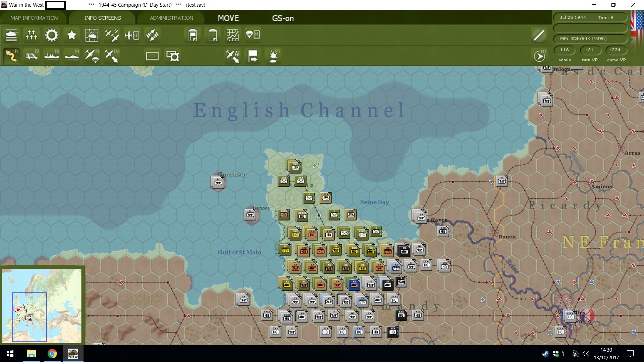The width and height of the screenshot is (644, 362).
Task: Select air transport paratroop mode (F9)
Action: point(92,56)
